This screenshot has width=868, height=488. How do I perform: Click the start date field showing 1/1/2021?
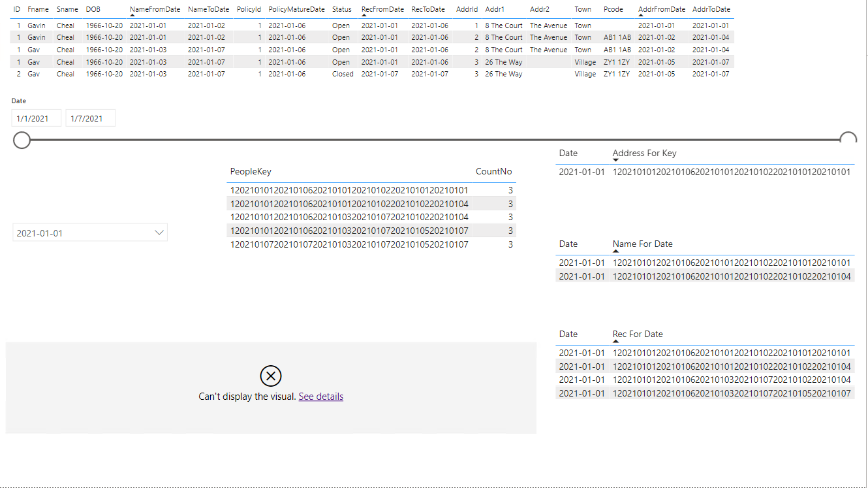click(x=37, y=118)
